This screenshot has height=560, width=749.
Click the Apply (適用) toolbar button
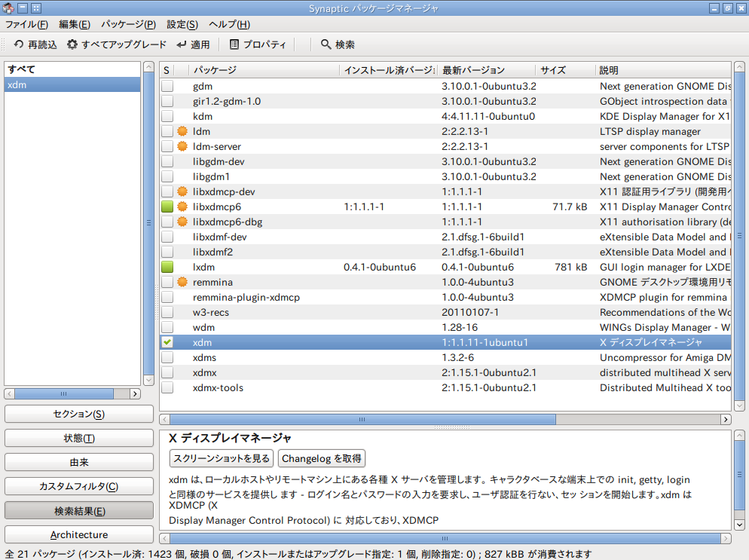coord(193,44)
